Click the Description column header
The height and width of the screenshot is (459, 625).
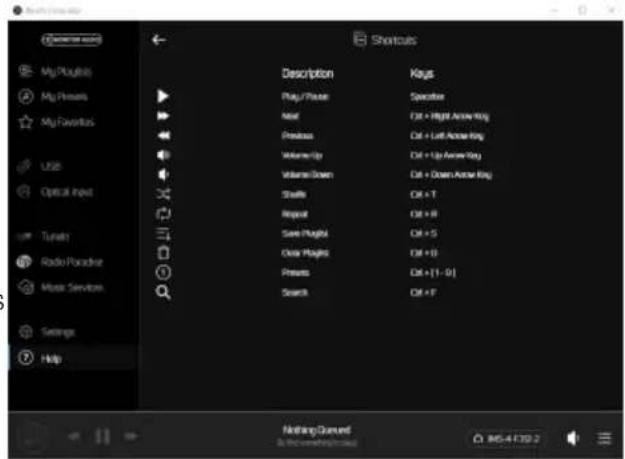[308, 74]
